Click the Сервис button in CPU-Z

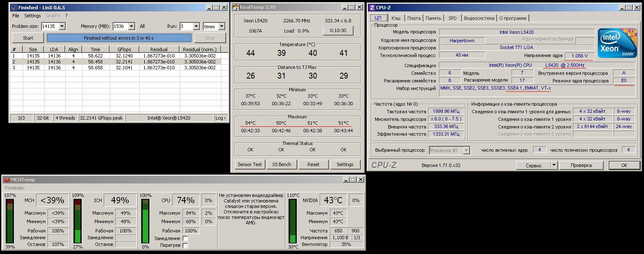pyautogui.click(x=533, y=165)
